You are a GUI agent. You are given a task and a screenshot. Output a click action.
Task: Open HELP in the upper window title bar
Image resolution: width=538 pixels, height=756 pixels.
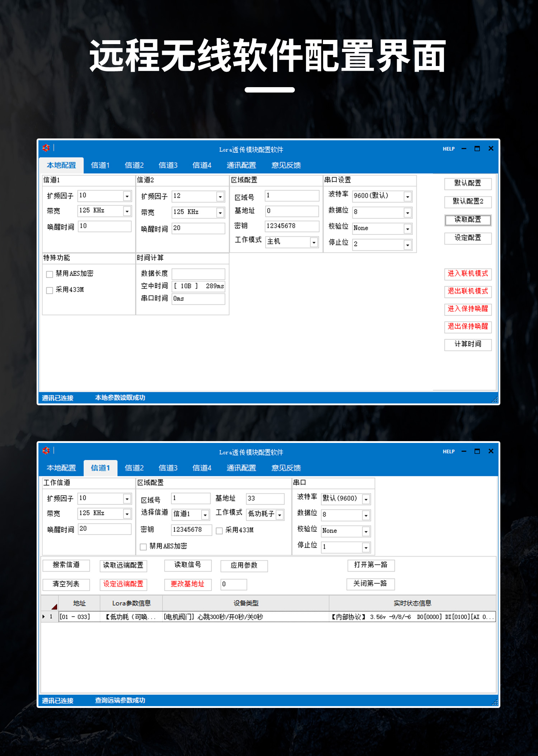point(448,149)
